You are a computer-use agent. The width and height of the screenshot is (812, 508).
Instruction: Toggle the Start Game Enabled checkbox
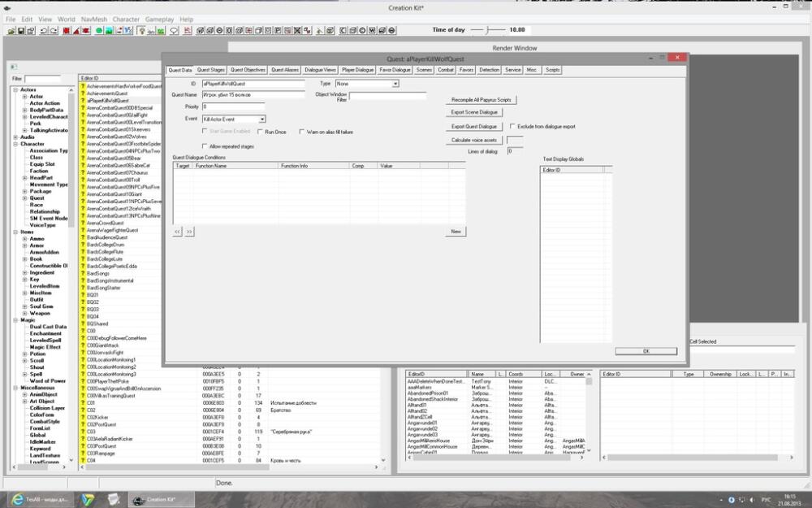pos(205,132)
